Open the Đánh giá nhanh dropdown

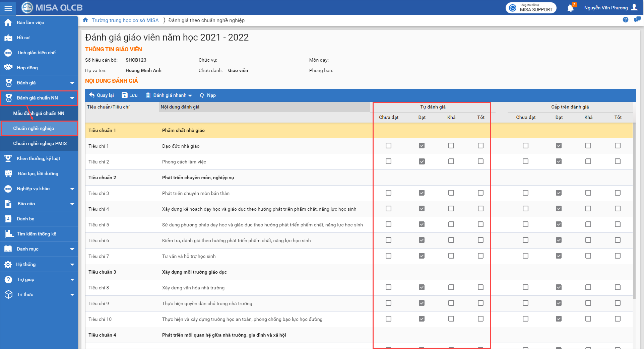(x=169, y=95)
